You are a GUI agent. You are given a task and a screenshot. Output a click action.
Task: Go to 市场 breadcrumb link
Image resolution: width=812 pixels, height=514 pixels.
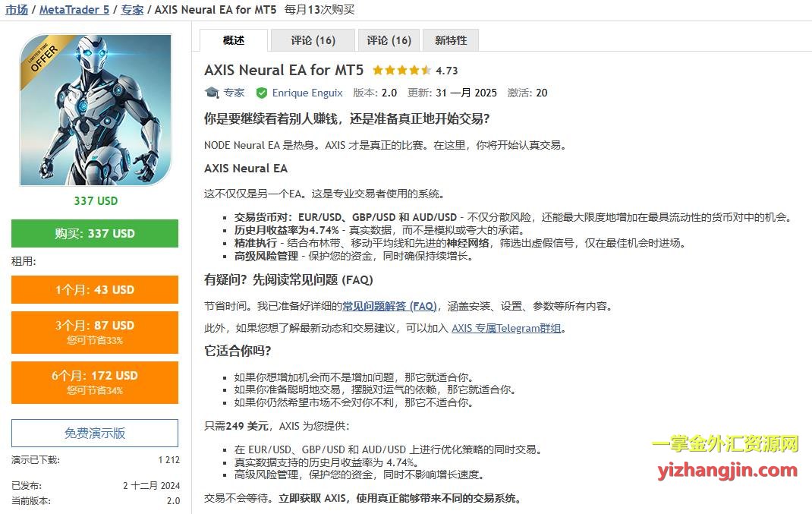point(17,9)
